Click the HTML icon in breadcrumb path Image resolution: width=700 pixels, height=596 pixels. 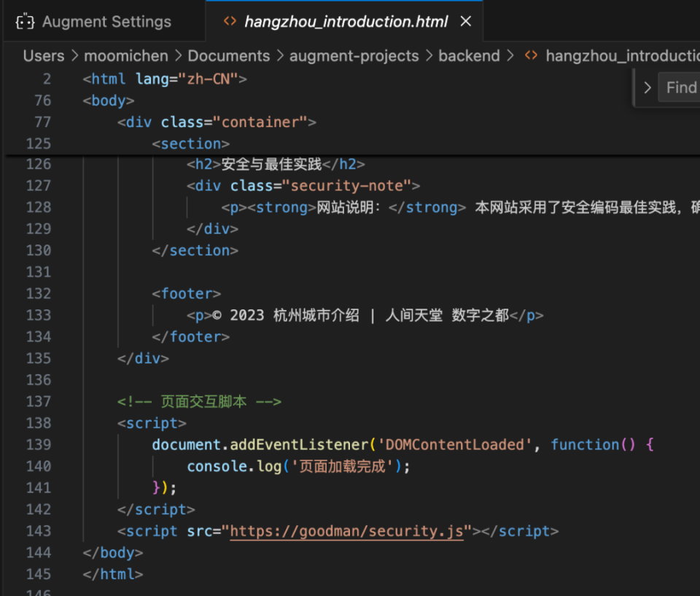[532, 55]
